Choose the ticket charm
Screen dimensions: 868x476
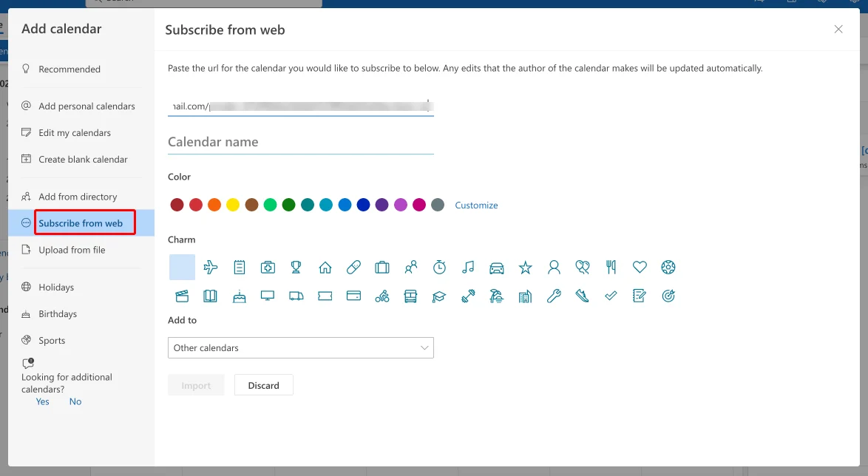[x=325, y=296]
